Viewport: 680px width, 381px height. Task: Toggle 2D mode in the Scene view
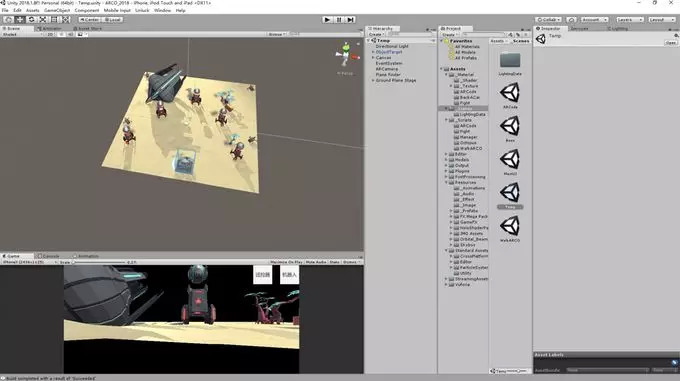click(x=50, y=34)
